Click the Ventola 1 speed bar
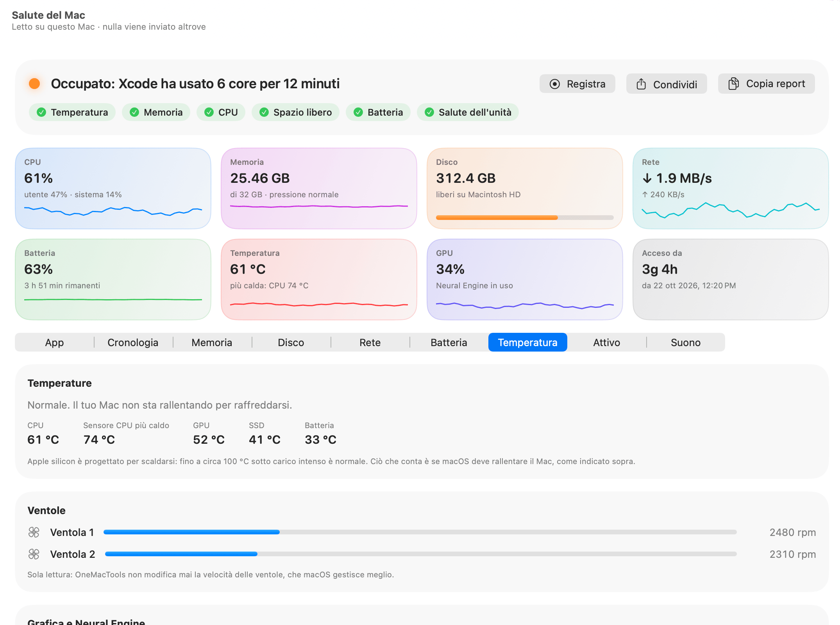 420,532
